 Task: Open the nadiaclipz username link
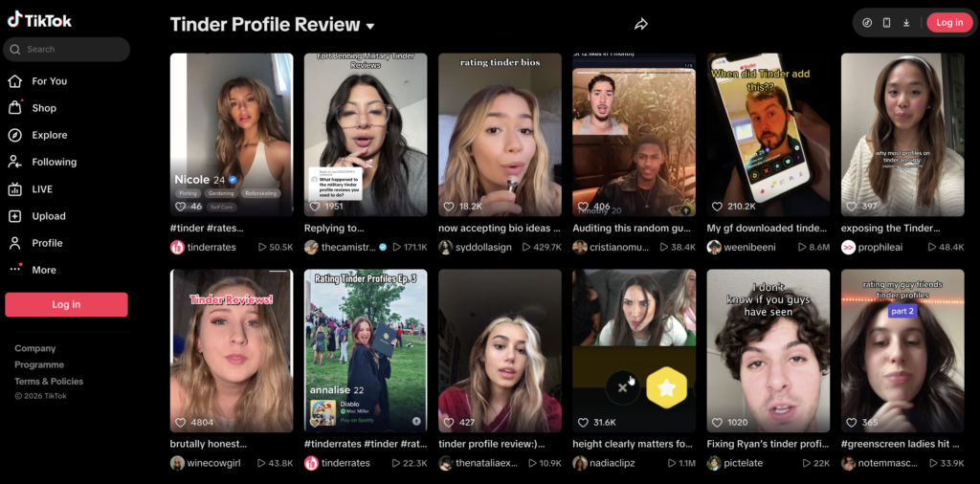click(614, 463)
